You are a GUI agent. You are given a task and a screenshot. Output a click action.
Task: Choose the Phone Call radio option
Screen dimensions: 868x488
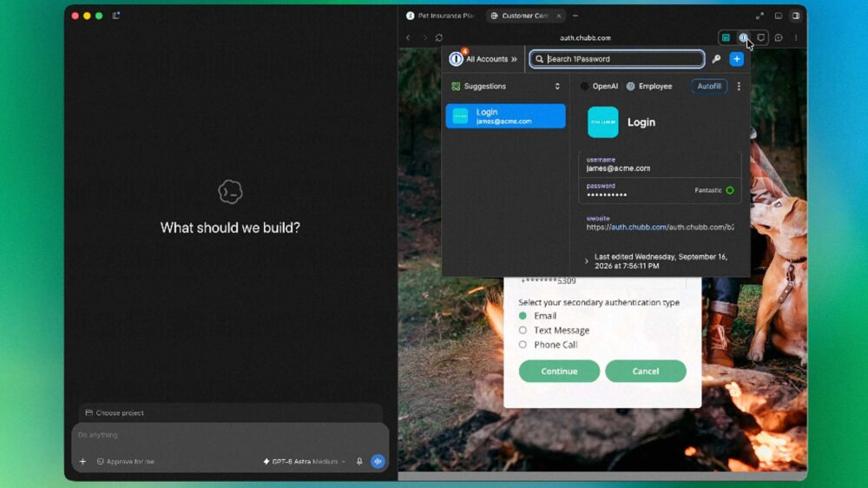[x=523, y=345]
